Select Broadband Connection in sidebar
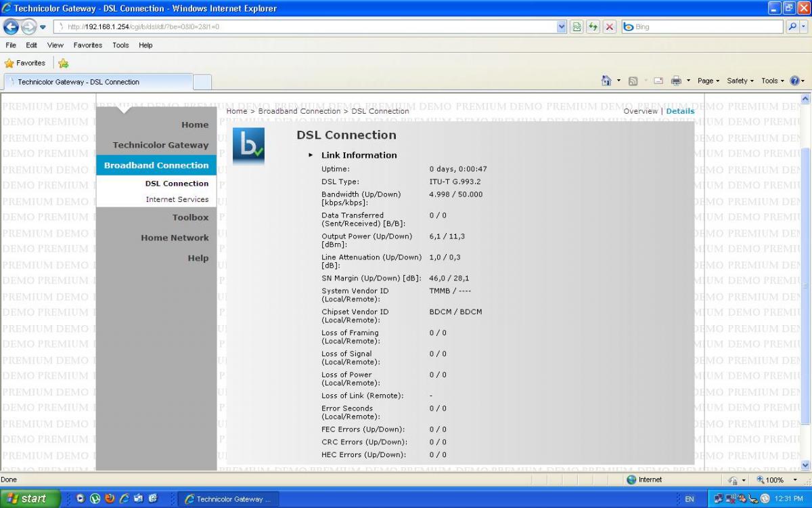Image resolution: width=812 pixels, height=508 pixels. point(156,165)
